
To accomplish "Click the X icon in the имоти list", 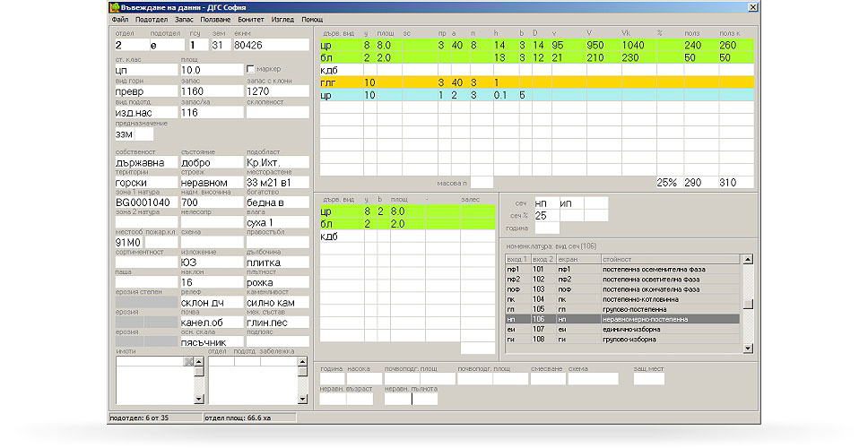I will (188, 362).
